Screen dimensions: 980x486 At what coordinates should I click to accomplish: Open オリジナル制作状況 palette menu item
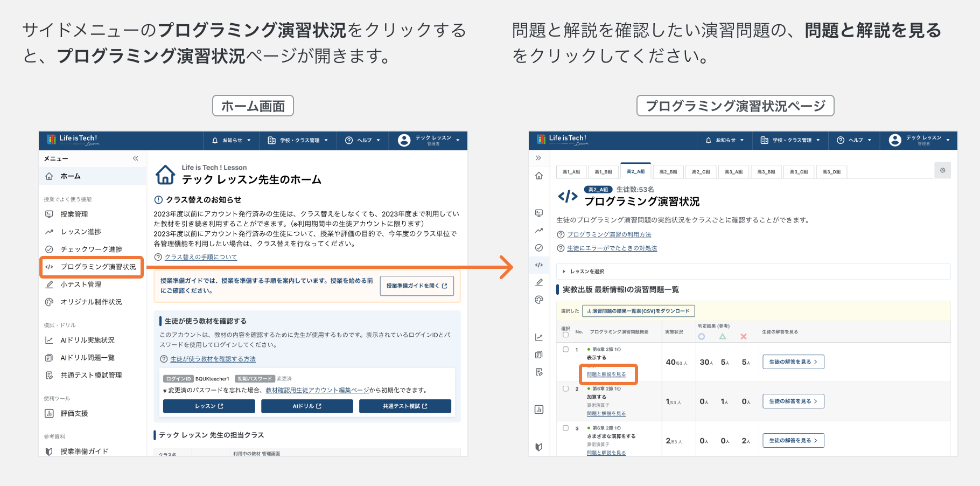click(x=92, y=302)
